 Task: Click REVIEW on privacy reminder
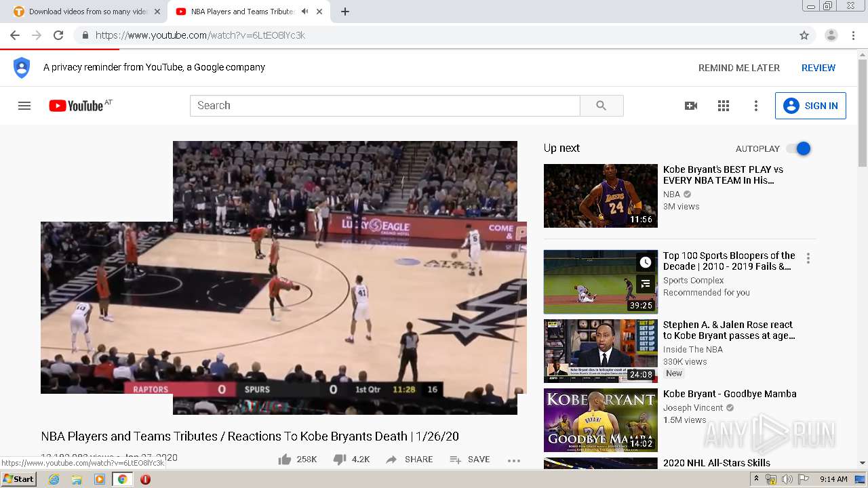[818, 68]
